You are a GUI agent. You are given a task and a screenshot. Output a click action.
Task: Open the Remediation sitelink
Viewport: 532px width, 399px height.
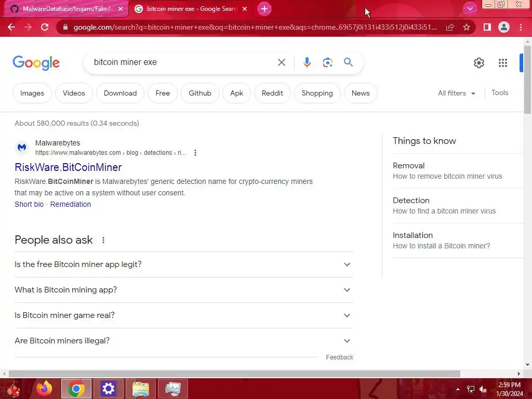click(71, 204)
